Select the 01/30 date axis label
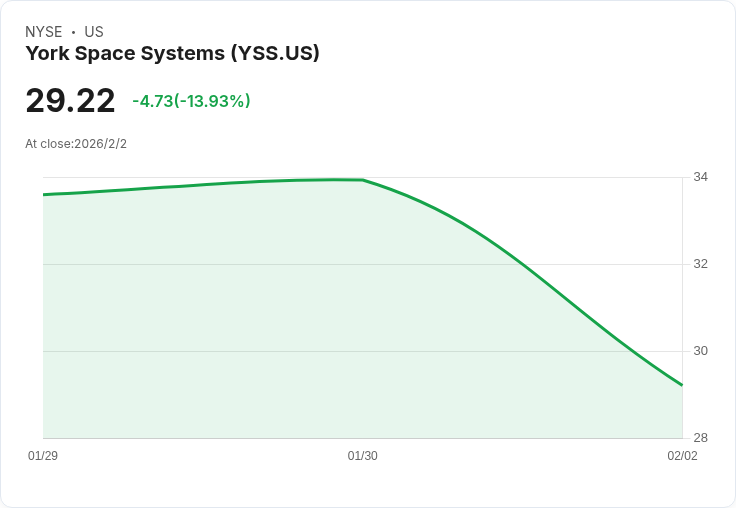The image size is (736, 508). click(362, 456)
